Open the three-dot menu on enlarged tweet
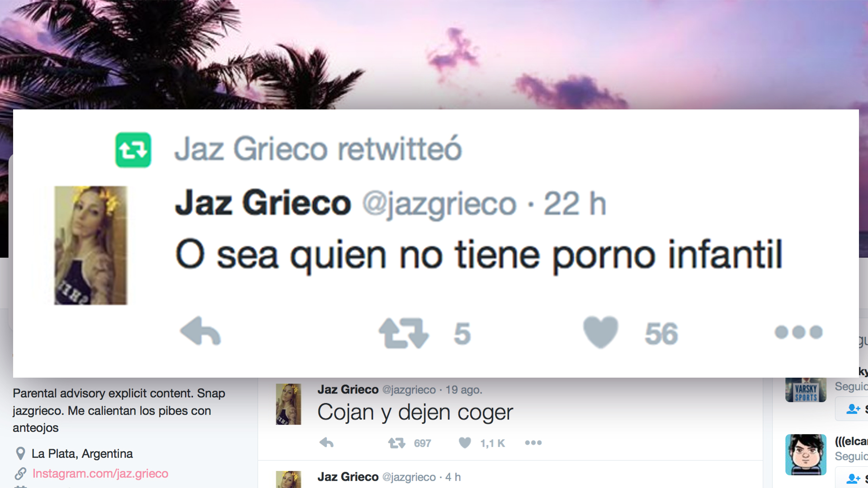 pyautogui.click(x=798, y=332)
